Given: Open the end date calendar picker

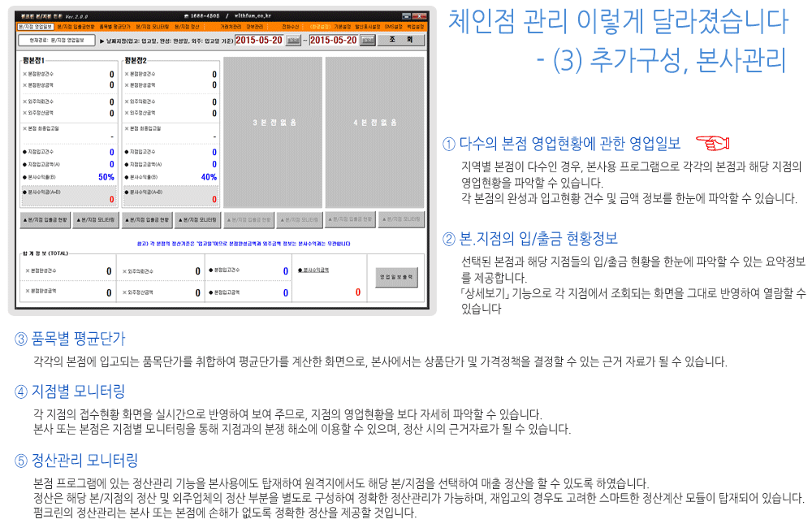Looking at the screenshot, I should (368, 40).
